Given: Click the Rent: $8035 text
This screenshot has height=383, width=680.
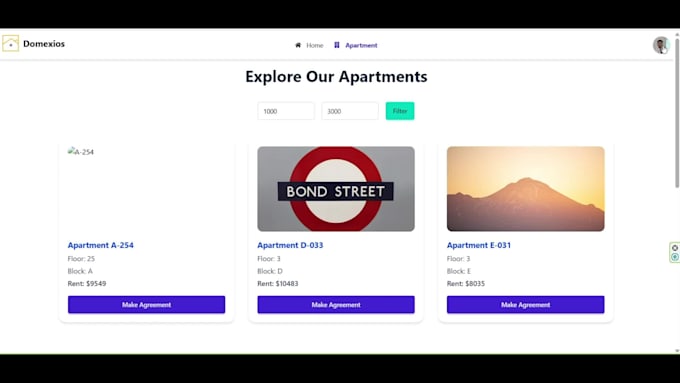Looking at the screenshot, I should click(466, 284).
